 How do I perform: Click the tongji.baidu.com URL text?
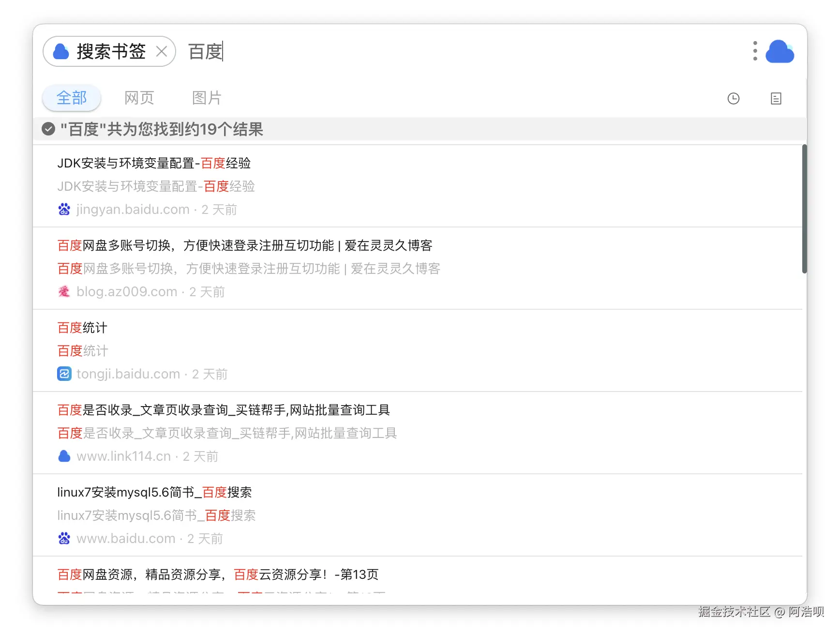point(128,374)
